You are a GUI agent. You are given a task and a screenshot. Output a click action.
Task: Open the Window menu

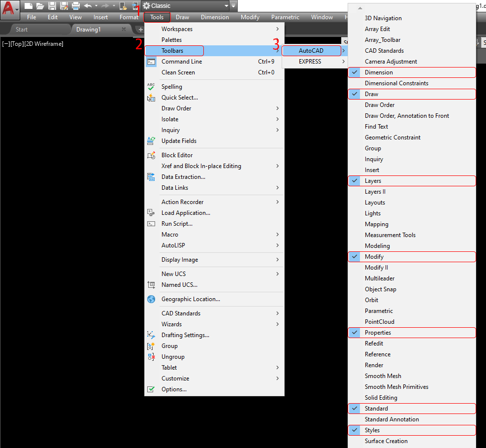click(322, 17)
